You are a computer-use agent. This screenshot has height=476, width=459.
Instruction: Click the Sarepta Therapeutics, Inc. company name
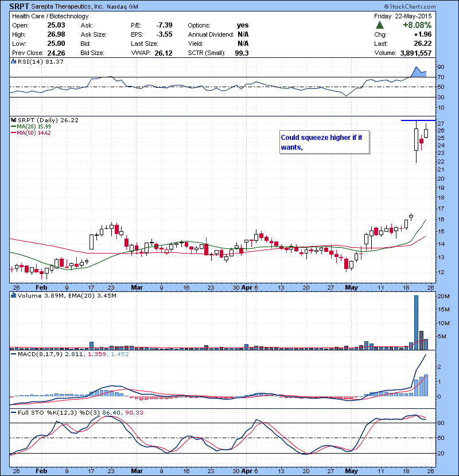(x=68, y=6)
